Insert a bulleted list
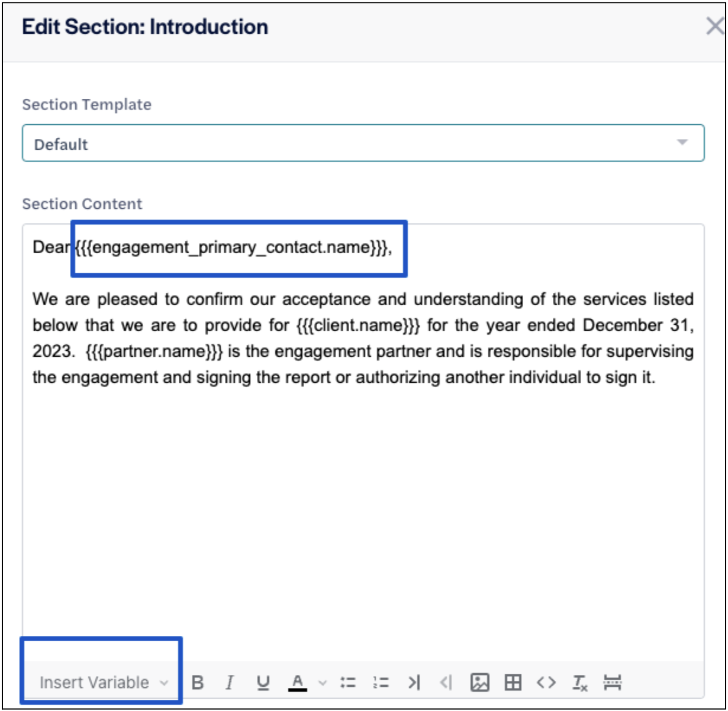This screenshot has width=728, height=711. tap(349, 683)
